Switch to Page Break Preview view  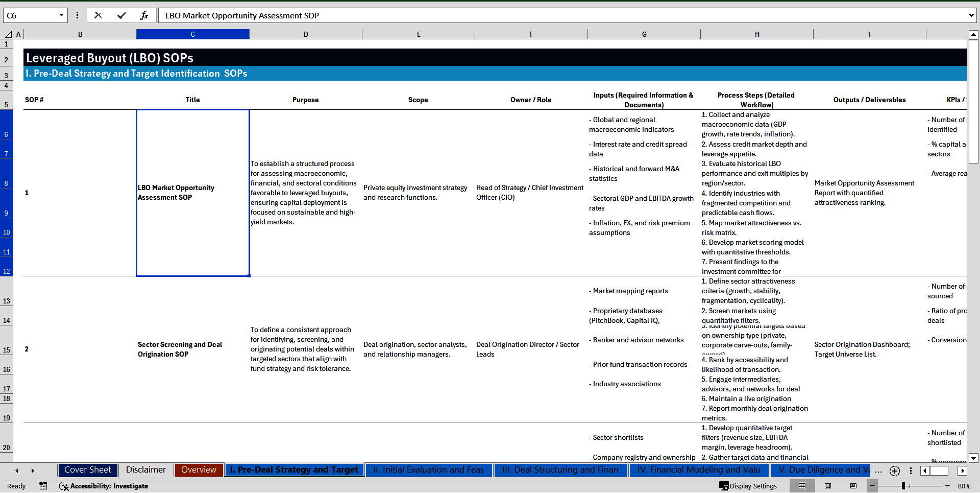pos(853,486)
